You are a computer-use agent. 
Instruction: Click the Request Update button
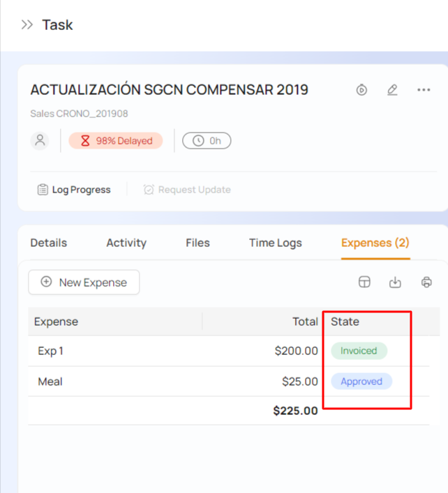(x=187, y=190)
